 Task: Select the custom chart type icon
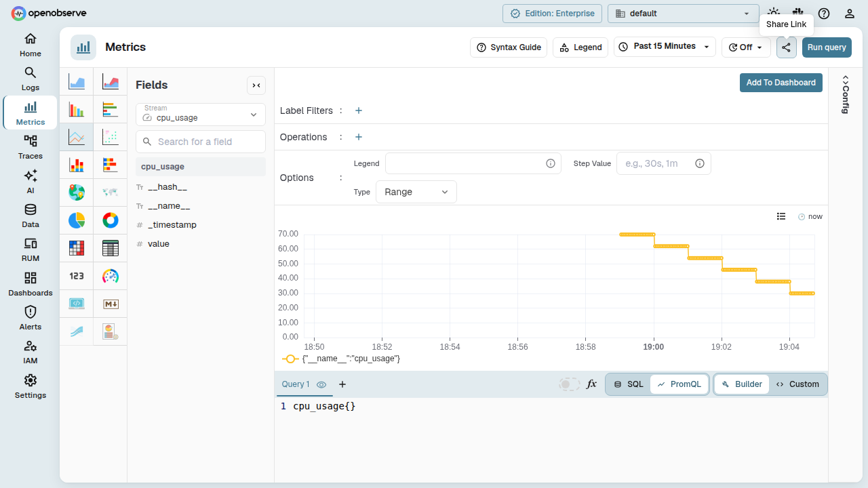tap(111, 331)
